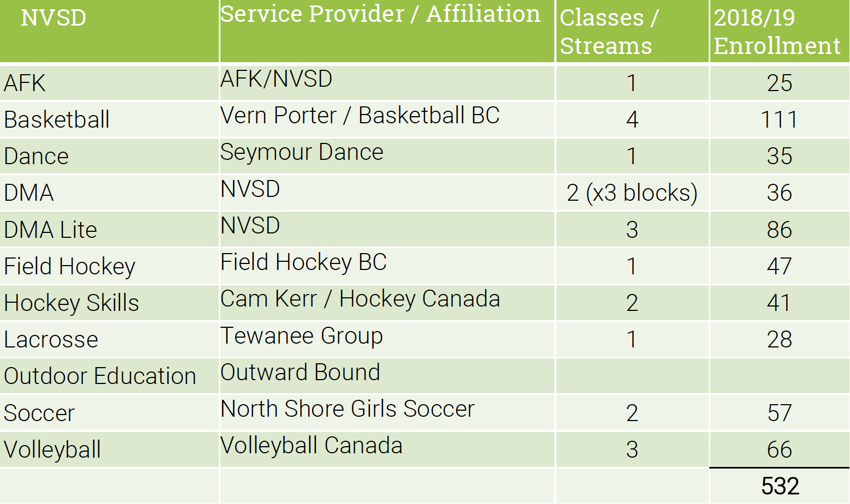The image size is (850, 504).
Task: Select the Outdoor Education row label
Action: click(x=100, y=376)
